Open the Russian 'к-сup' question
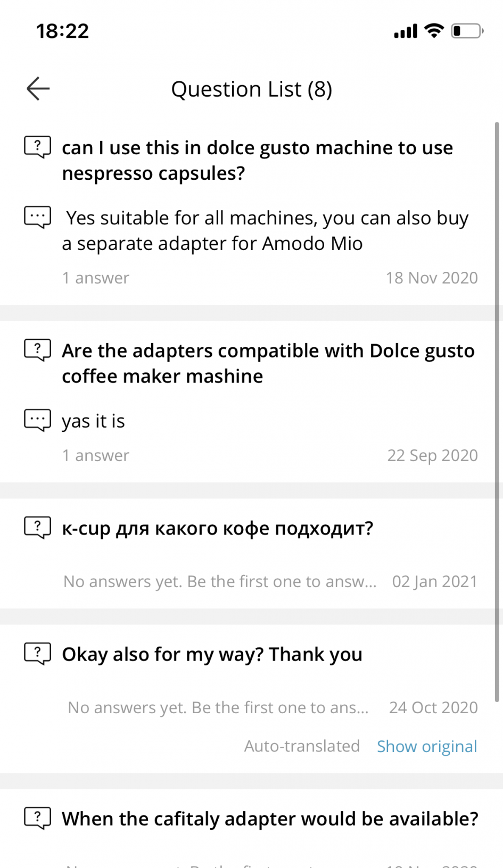Image resolution: width=503 pixels, height=868 pixels. 217,528
